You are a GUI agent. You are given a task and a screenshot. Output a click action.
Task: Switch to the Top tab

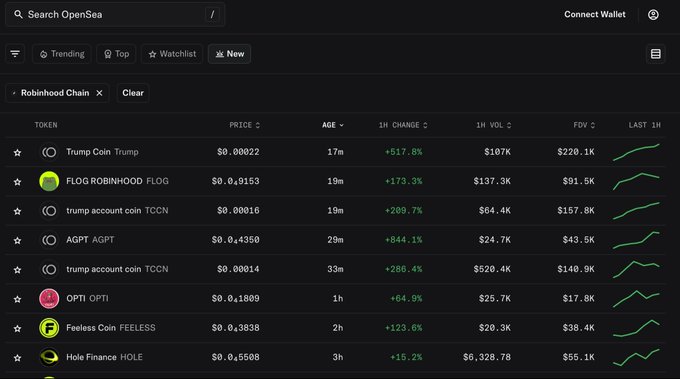coord(116,54)
